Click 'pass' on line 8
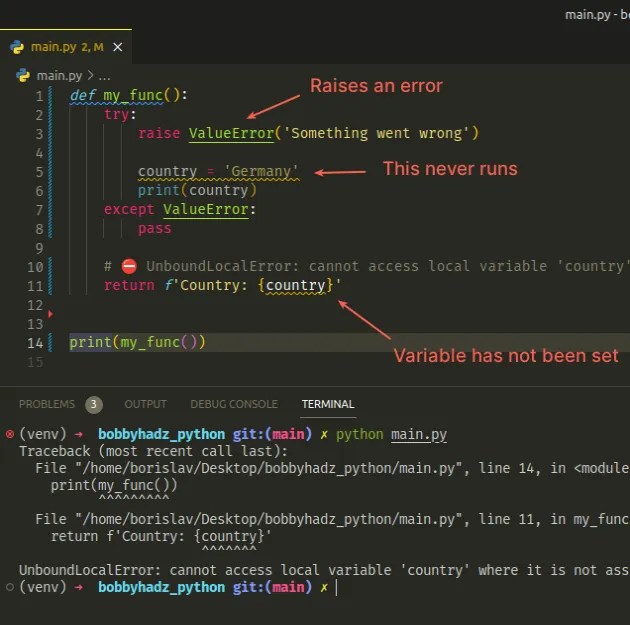This screenshot has width=630, height=625. tap(155, 229)
